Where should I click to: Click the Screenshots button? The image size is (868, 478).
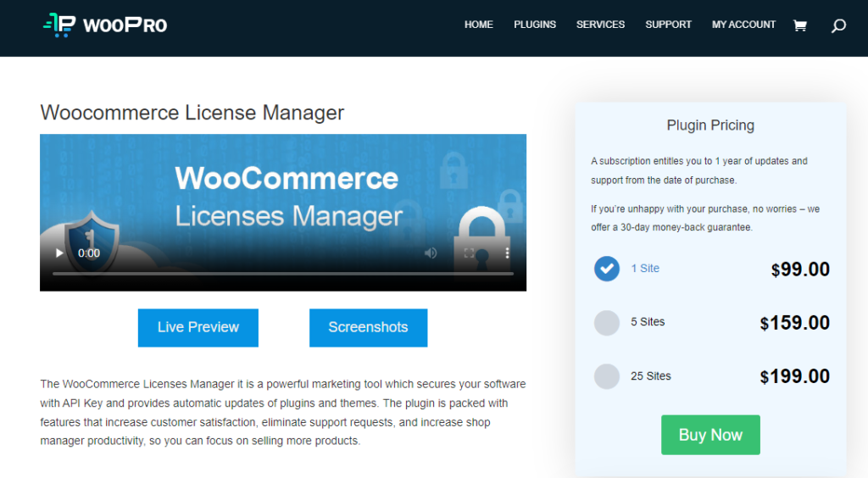point(368,327)
